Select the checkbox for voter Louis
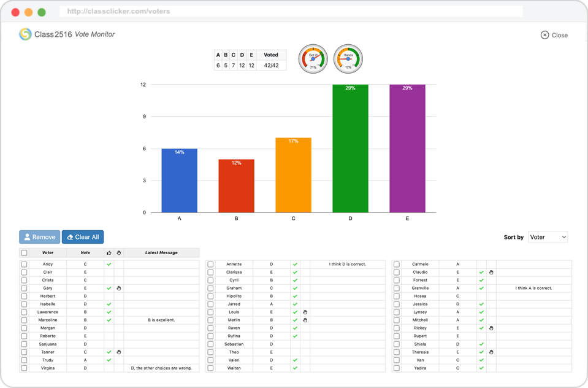This screenshot has height=388, width=588. (x=210, y=312)
